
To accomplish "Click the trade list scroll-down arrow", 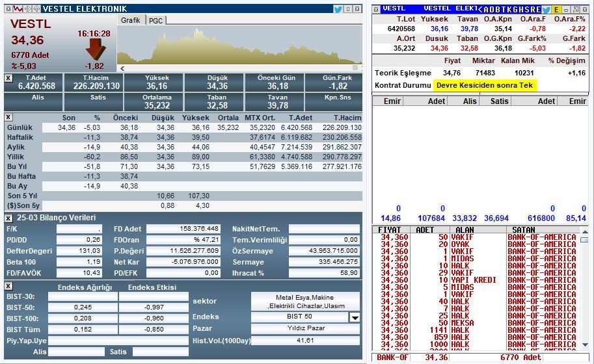I will click(585, 344).
